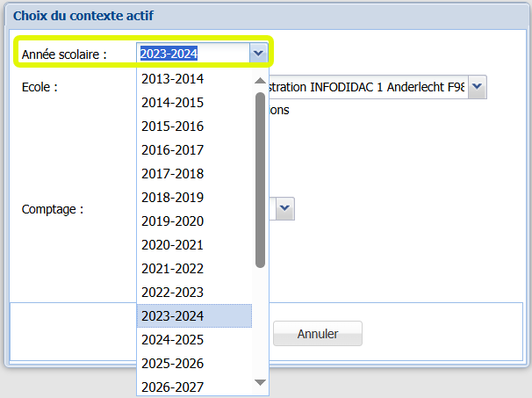Collapse the Année scolaire dropdown arrow
Screen dimensions: 532x398
point(257,54)
